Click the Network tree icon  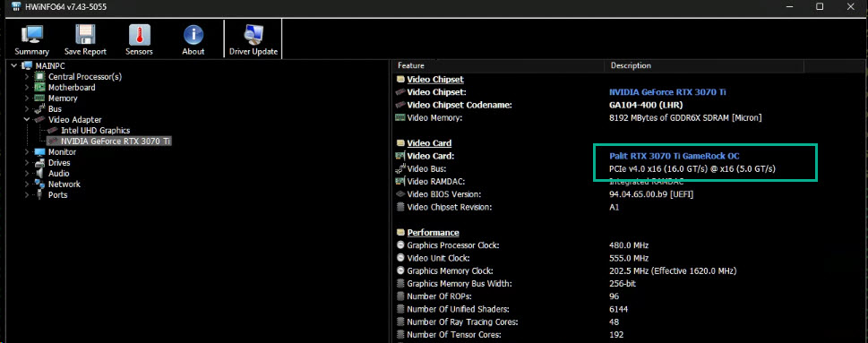(x=39, y=184)
